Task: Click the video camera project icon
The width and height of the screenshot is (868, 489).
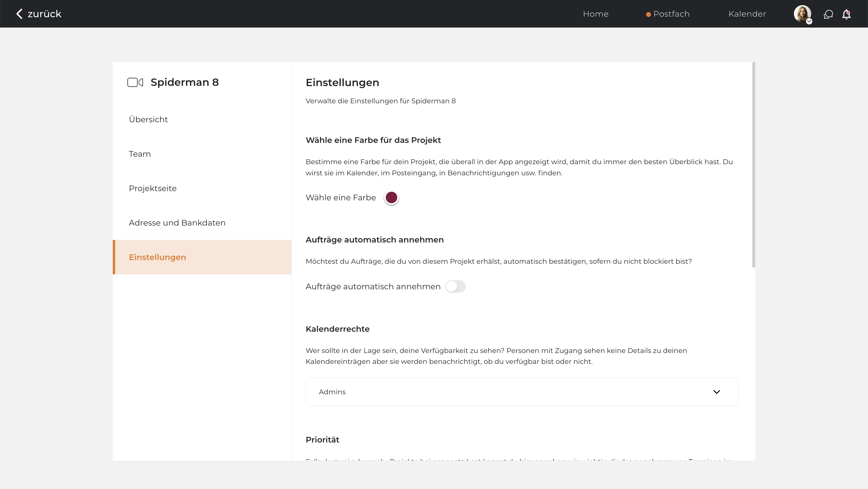Action: tap(135, 82)
